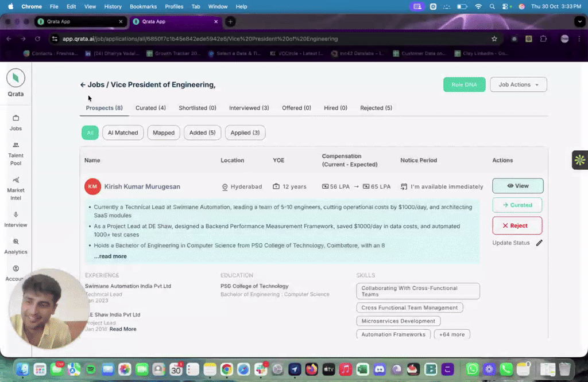Image resolution: width=588 pixels, height=382 pixels.
Task: Open Discord from the Dock
Action: (x=380, y=369)
